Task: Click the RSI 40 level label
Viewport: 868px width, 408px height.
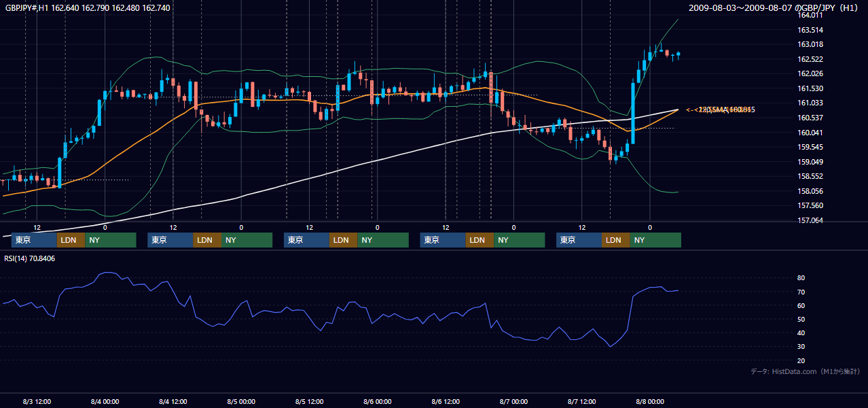Action: 801,333
